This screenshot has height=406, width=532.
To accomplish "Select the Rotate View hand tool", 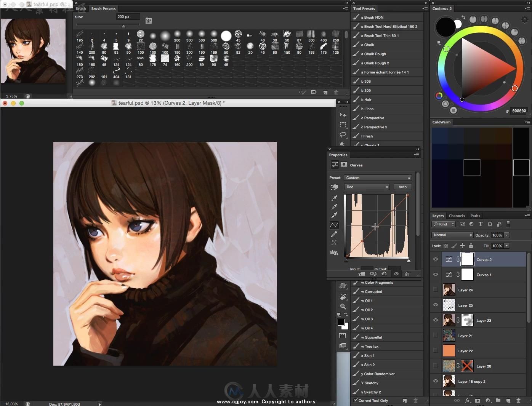I will [343, 296].
